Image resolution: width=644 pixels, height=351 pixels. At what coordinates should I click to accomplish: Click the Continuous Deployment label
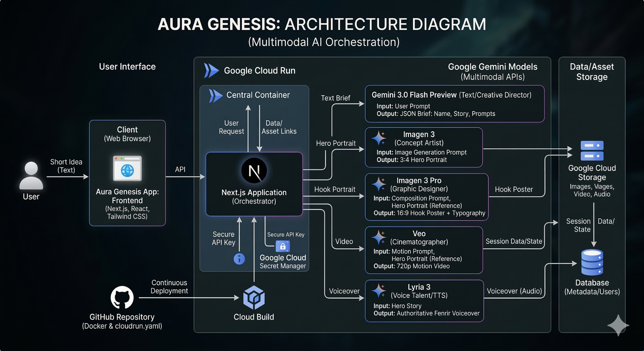pos(169,286)
